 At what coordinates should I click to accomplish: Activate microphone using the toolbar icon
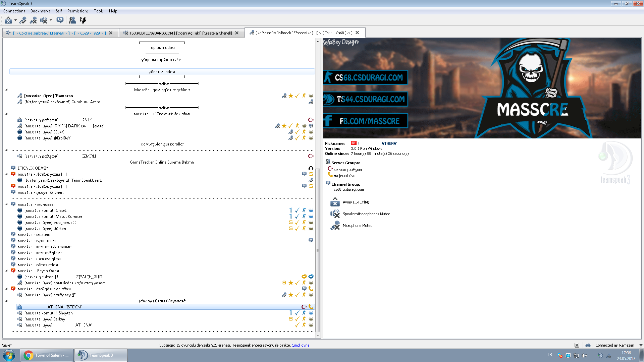pyautogui.click(x=23, y=20)
